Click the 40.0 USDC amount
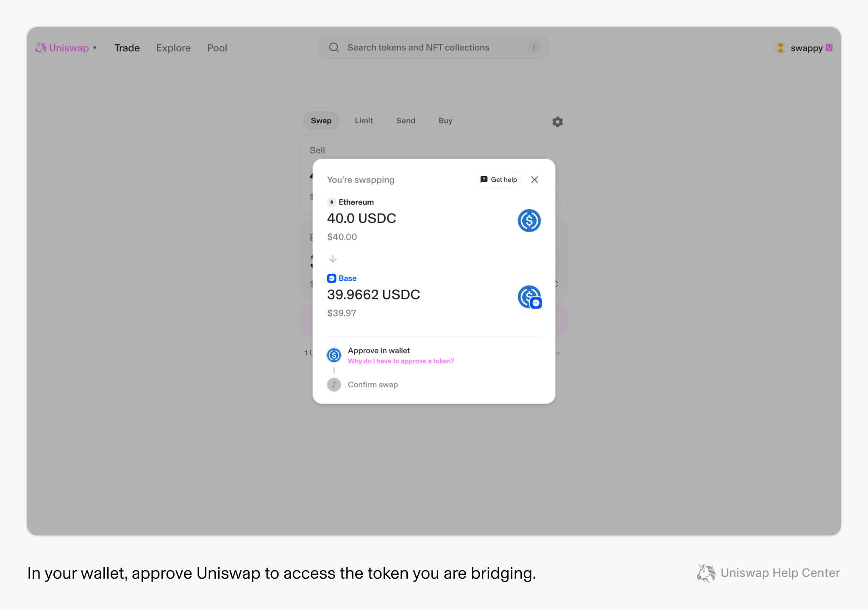 (x=362, y=218)
